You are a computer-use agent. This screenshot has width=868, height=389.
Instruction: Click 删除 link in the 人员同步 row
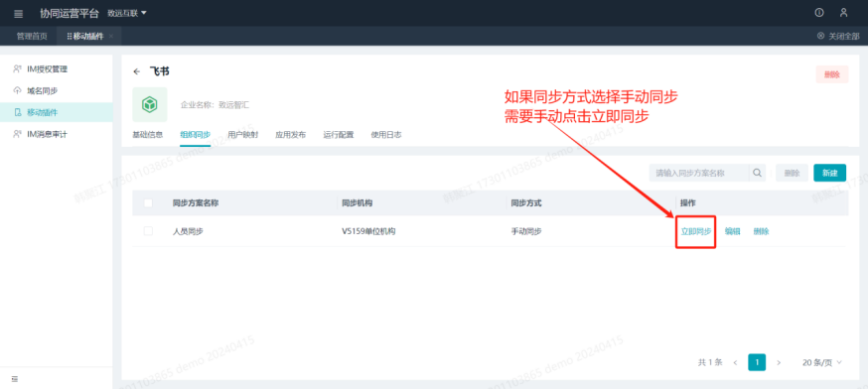(761, 231)
